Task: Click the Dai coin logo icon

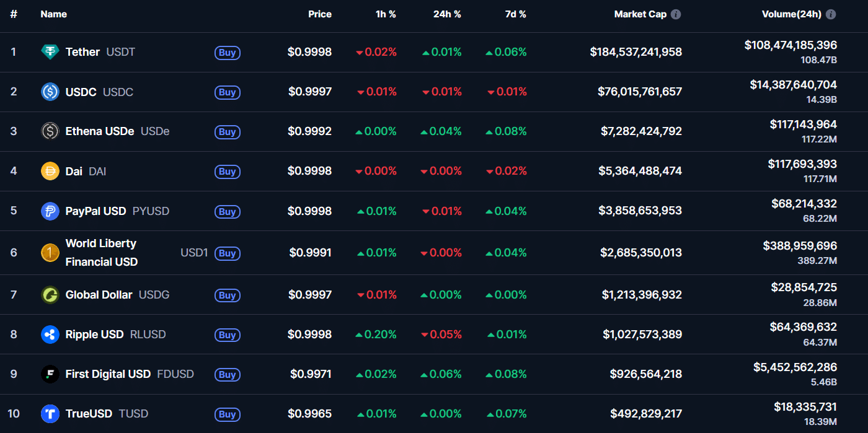Action: tap(50, 171)
